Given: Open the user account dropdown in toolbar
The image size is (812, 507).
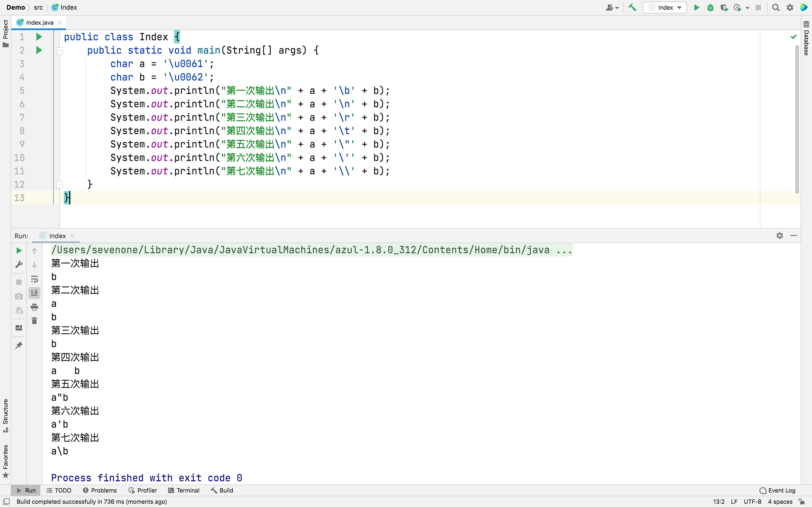Looking at the screenshot, I should [612, 8].
